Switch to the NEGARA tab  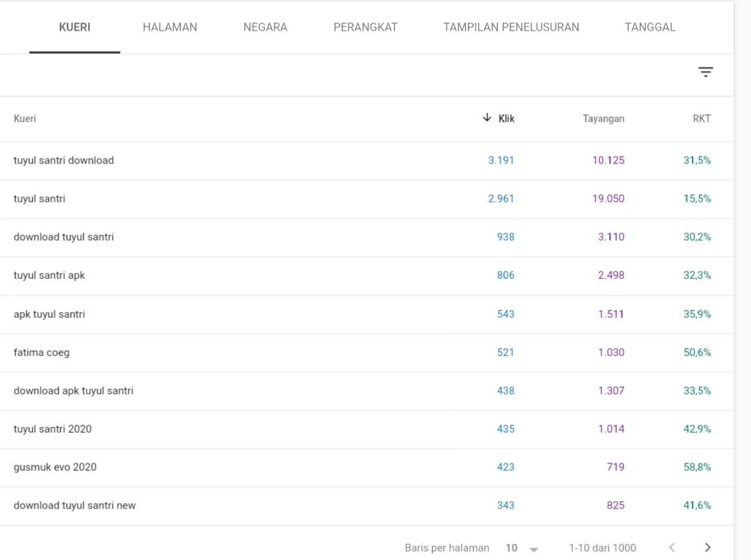tap(265, 27)
